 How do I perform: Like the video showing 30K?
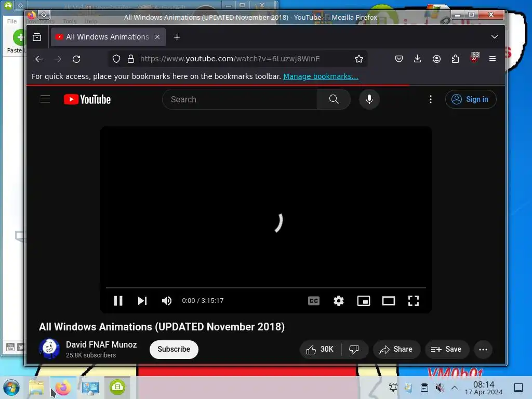click(320, 350)
